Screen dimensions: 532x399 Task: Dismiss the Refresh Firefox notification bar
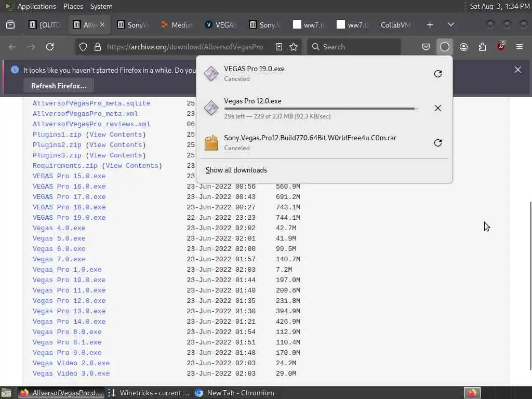(x=518, y=70)
